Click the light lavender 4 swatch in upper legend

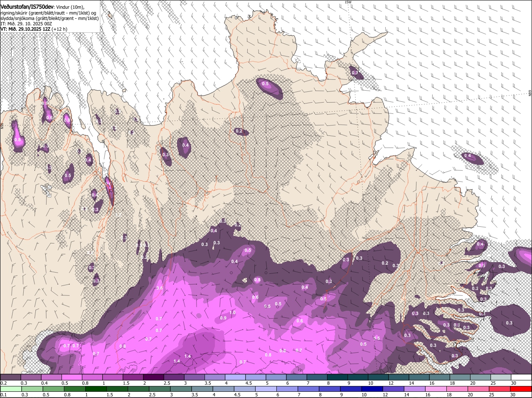coord(236,377)
